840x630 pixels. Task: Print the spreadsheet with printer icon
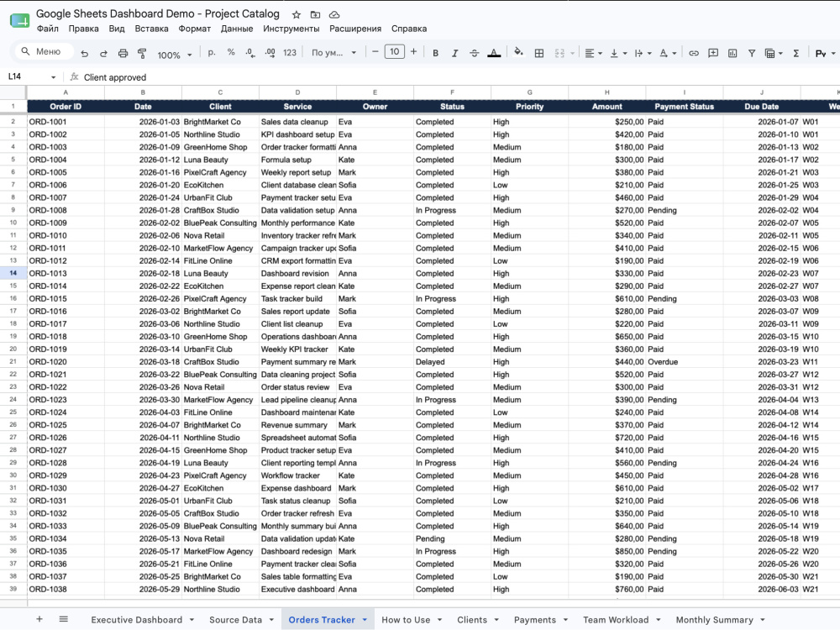tap(123, 53)
